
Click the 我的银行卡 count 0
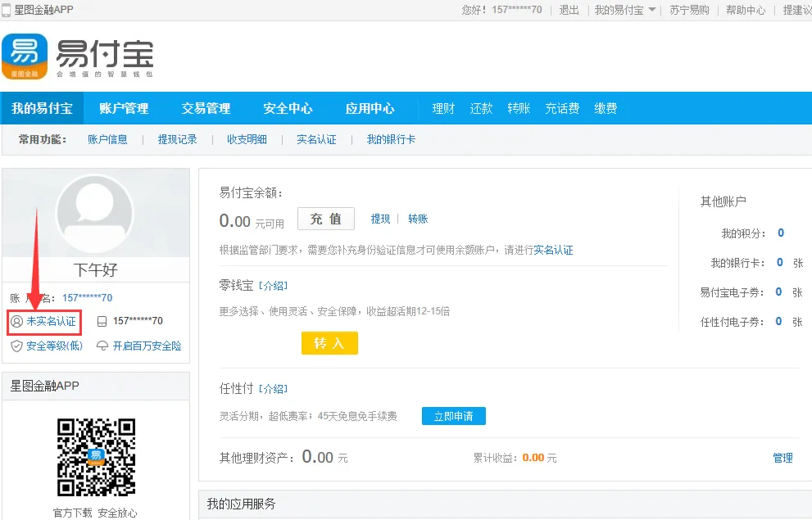pos(780,262)
